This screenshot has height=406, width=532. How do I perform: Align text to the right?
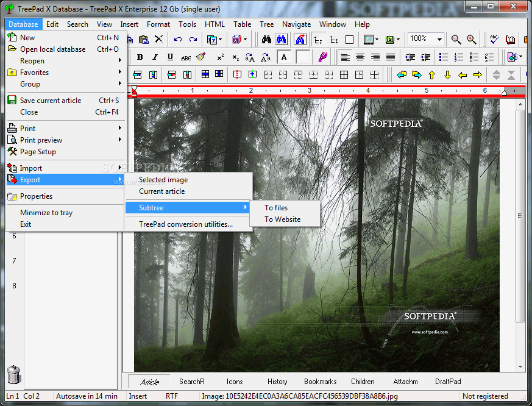pyautogui.click(x=375, y=57)
